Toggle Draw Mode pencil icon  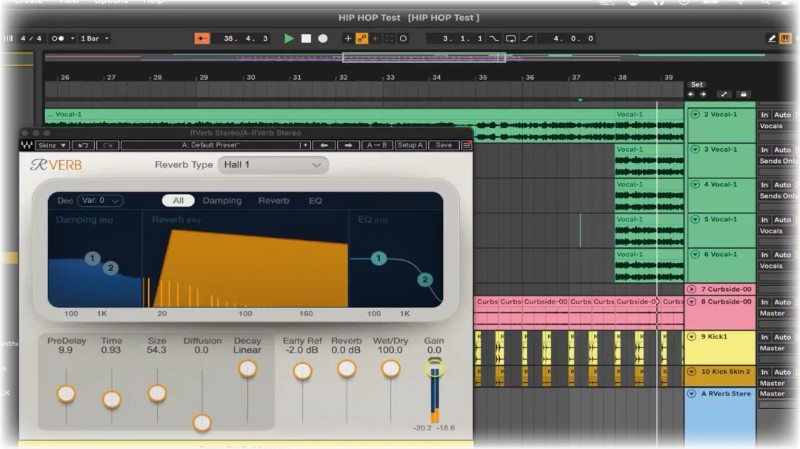tap(772, 38)
